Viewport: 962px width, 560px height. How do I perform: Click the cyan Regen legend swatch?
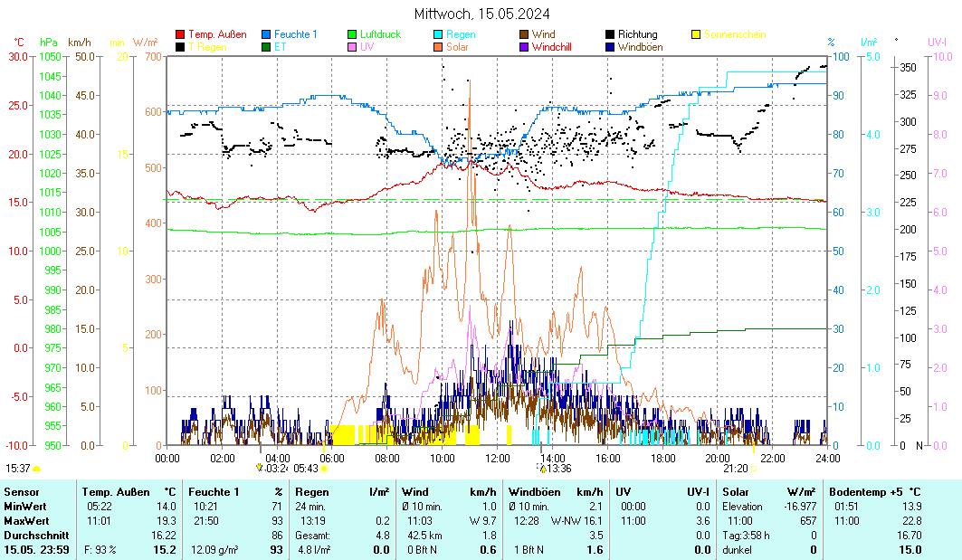coord(437,35)
